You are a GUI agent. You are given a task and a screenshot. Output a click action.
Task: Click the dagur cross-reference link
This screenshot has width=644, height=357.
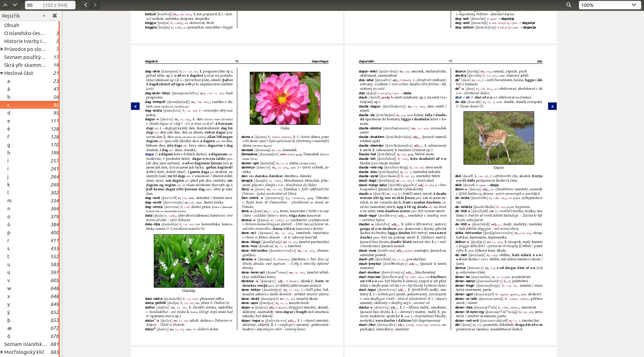pyautogui.click(x=150, y=154)
